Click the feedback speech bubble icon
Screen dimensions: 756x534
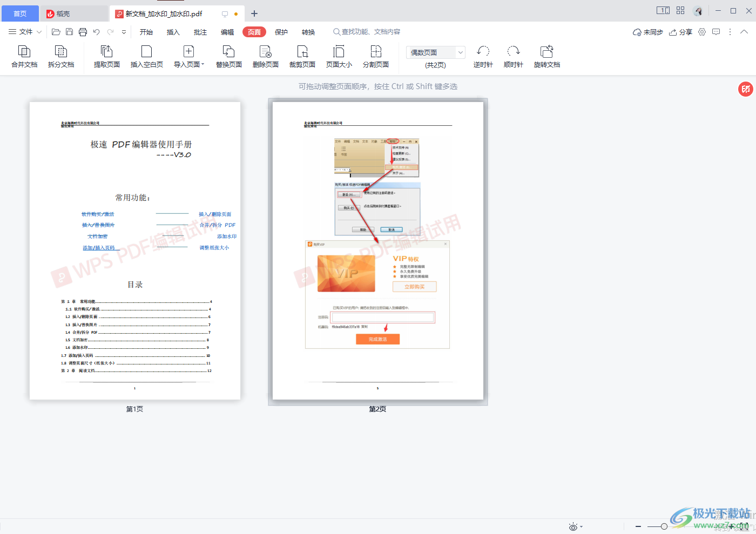pyautogui.click(x=716, y=32)
